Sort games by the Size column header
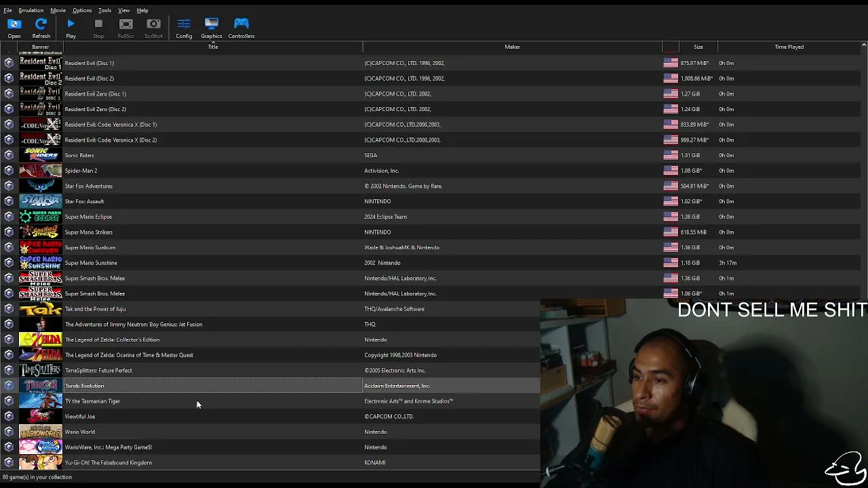This screenshot has height=488, width=868. (698, 47)
